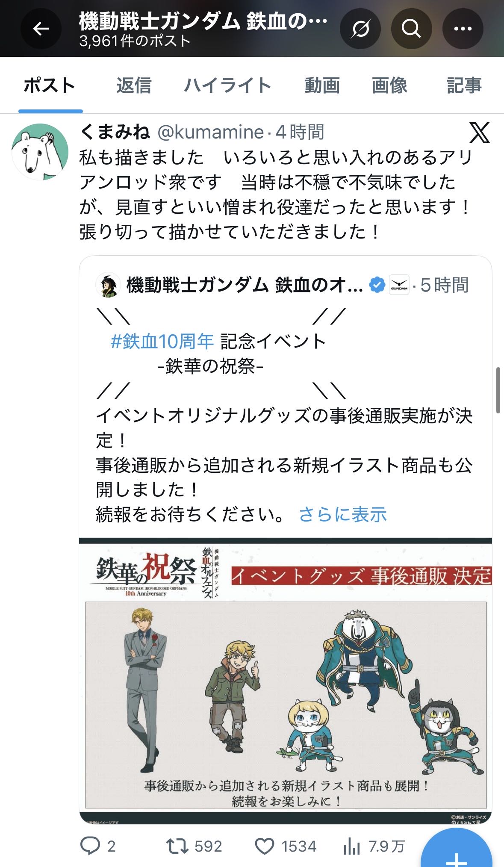504x867 pixels.
Task: Open the 画像 tab
Action: pos(389,86)
